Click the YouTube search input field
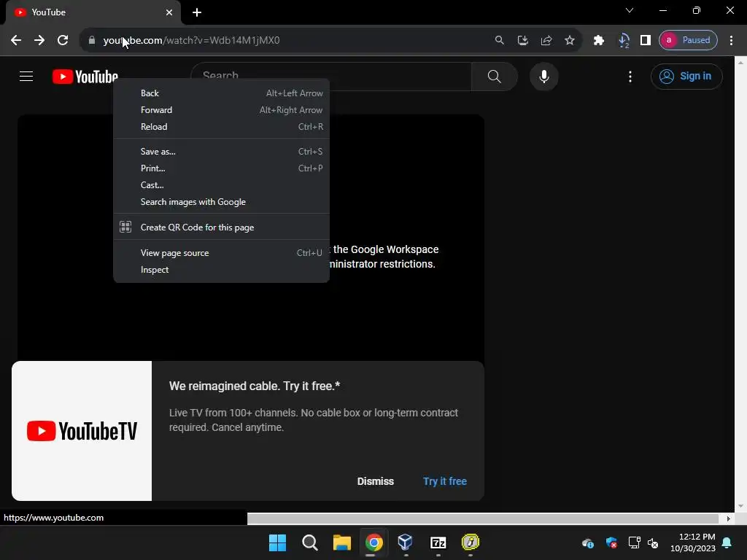The image size is (747, 560). tap(331, 76)
